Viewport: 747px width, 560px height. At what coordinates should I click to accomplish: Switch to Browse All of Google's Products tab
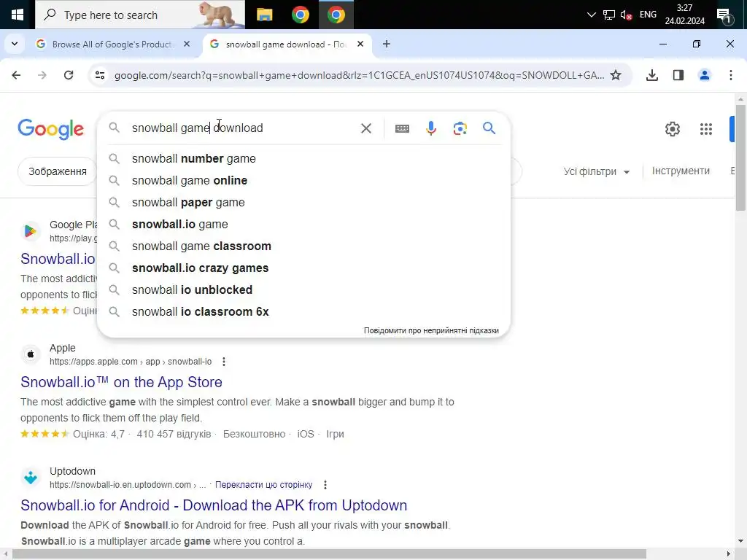112,44
